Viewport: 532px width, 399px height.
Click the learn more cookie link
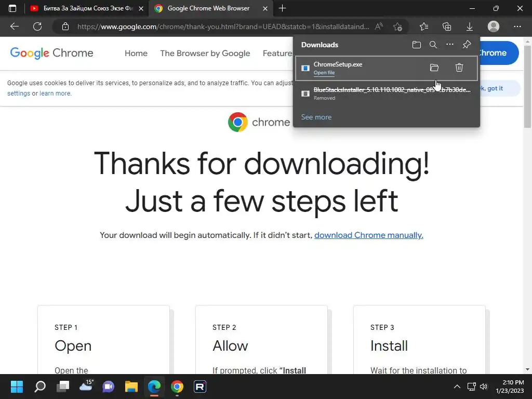55,94
